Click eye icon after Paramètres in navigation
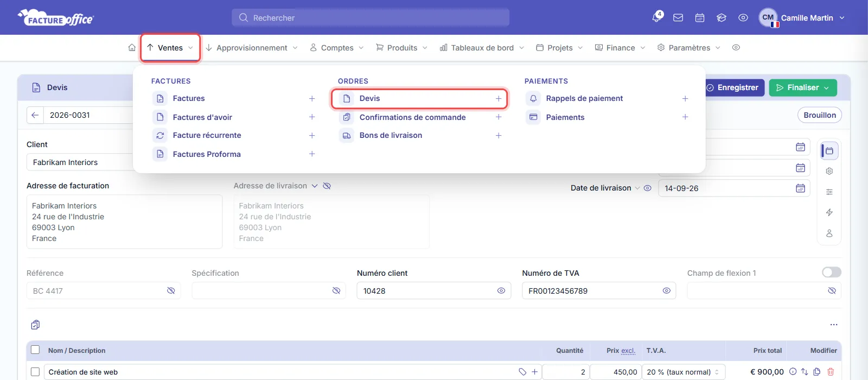The image size is (868, 380). 736,48
